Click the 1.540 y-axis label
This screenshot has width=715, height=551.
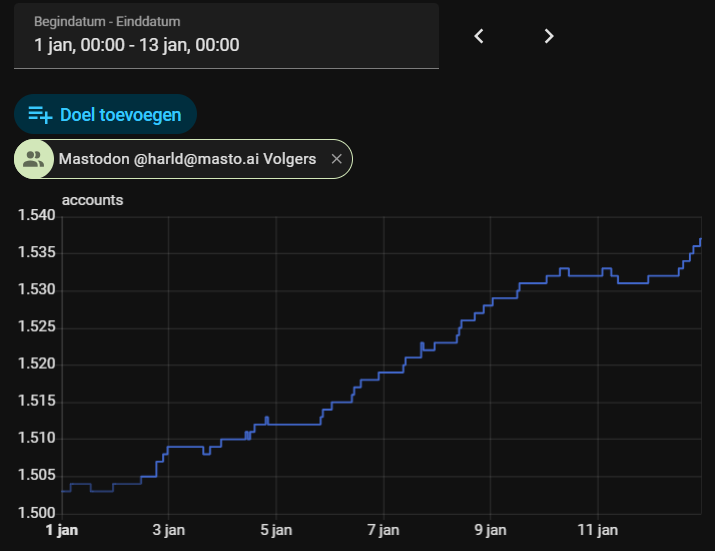tap(36, 216)
